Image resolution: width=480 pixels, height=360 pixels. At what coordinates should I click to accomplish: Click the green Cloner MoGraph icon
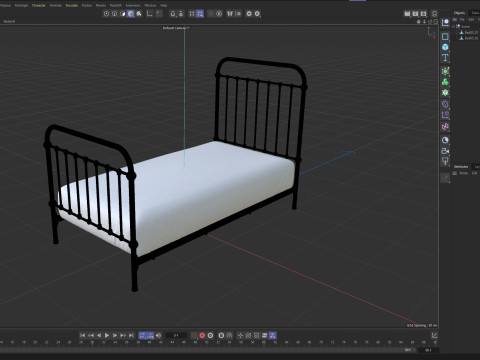pyautogui.click(x=445, y=82)
